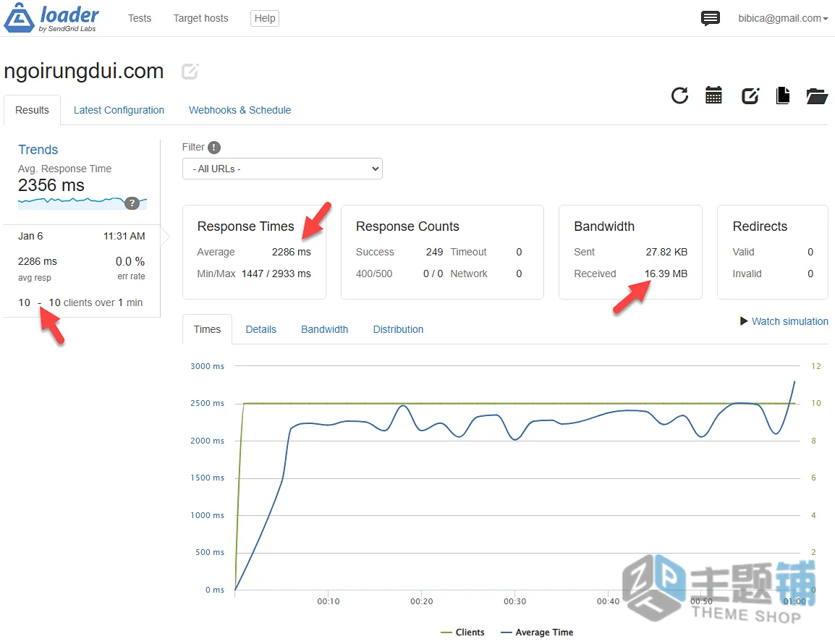Switch to Latest Configuration tab
Viewport: 835px width, 644px height.
tap(119, 110)
